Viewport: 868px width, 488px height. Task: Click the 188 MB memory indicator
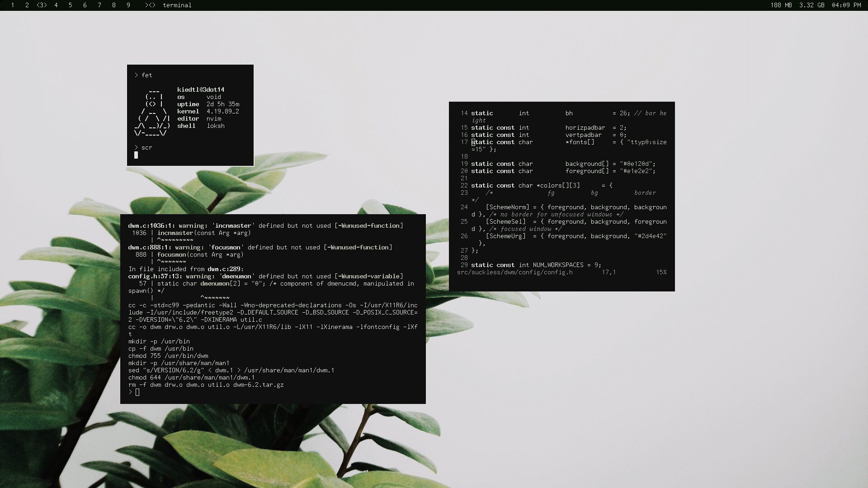point(781,5)
